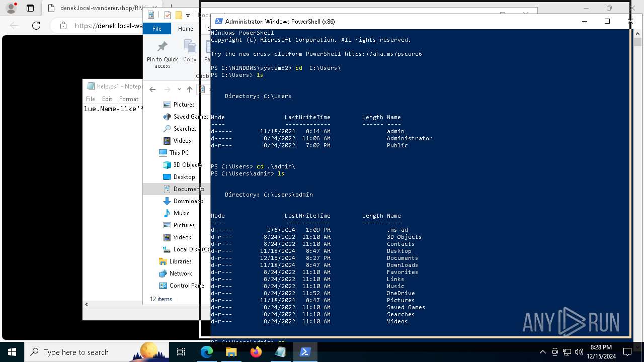The height and width of the screenshot is (362, 644).
Task: Click PowerShell window title bar icon
Action: pos(218,21)
